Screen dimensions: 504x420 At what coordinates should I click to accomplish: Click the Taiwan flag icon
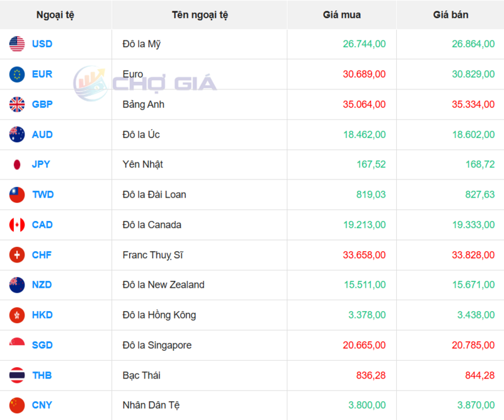click(17, 195)
